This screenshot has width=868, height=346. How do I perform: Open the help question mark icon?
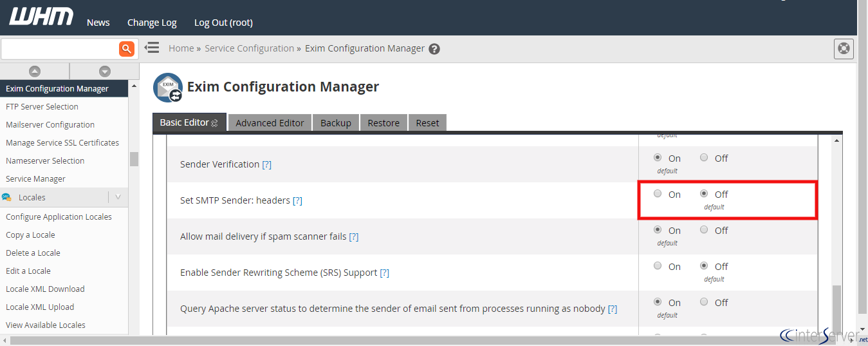(x=434, y=49)
